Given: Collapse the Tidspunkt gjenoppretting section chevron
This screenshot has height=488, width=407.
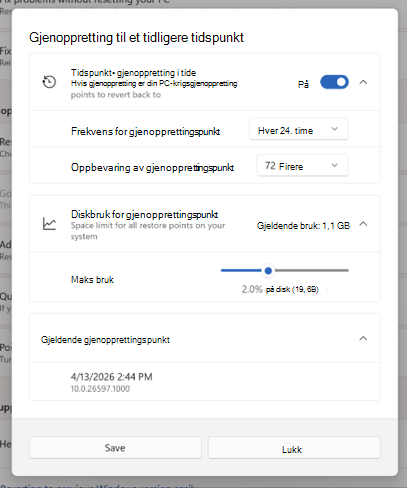Looking at the screenshot, I should click(x=363, y=82).
